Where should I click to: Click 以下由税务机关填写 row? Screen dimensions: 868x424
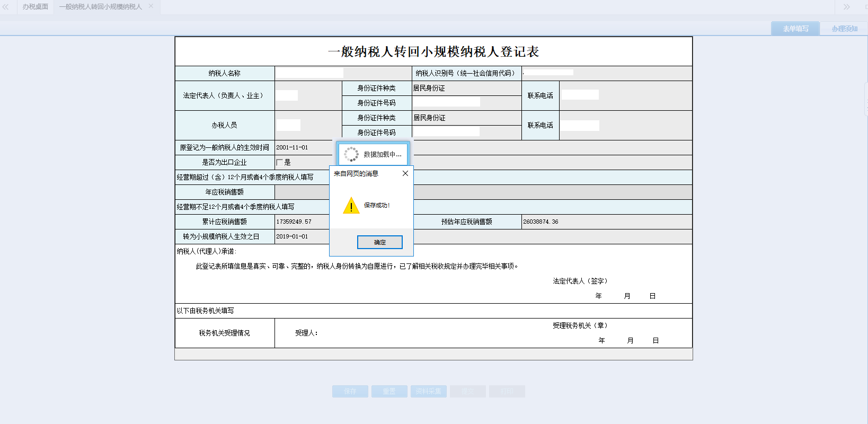tap(433, 311)
